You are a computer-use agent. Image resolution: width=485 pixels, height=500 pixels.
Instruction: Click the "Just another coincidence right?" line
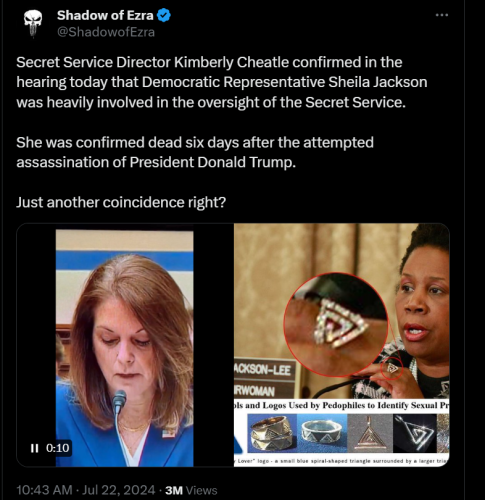pyautogui.click(x=121, y=202)
